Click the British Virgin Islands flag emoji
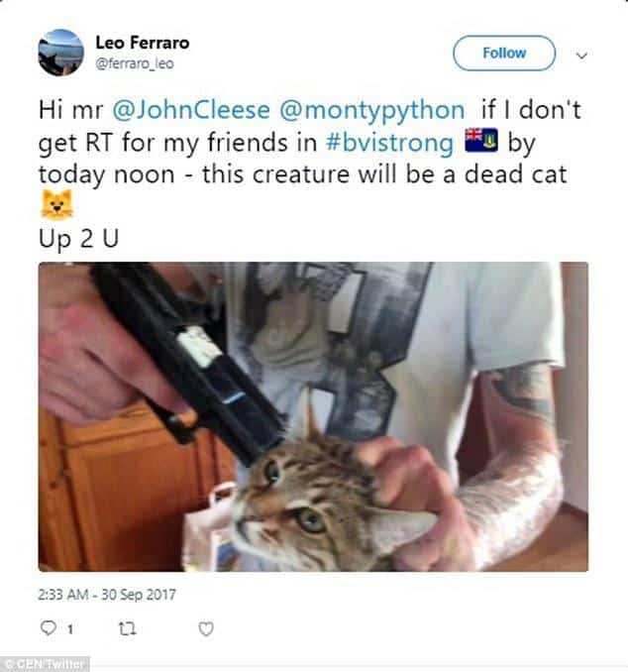 [x=481, y=140]
